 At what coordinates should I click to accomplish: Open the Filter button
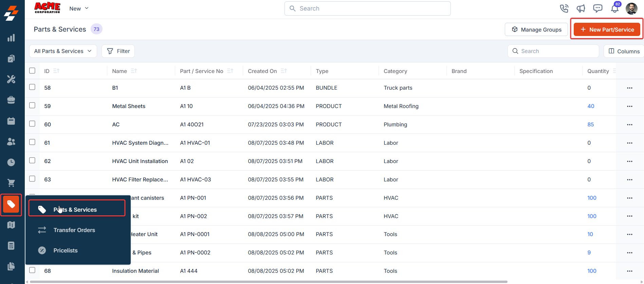point(118,51)
